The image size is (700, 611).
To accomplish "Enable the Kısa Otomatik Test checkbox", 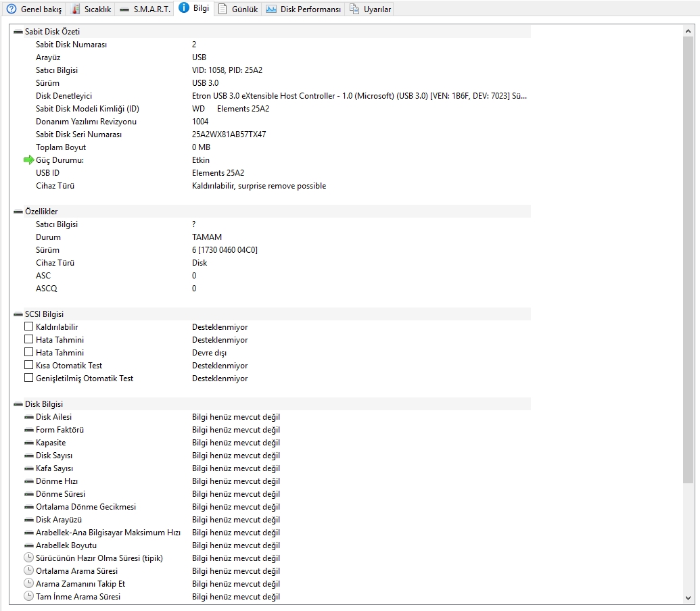I will point(28,365).
